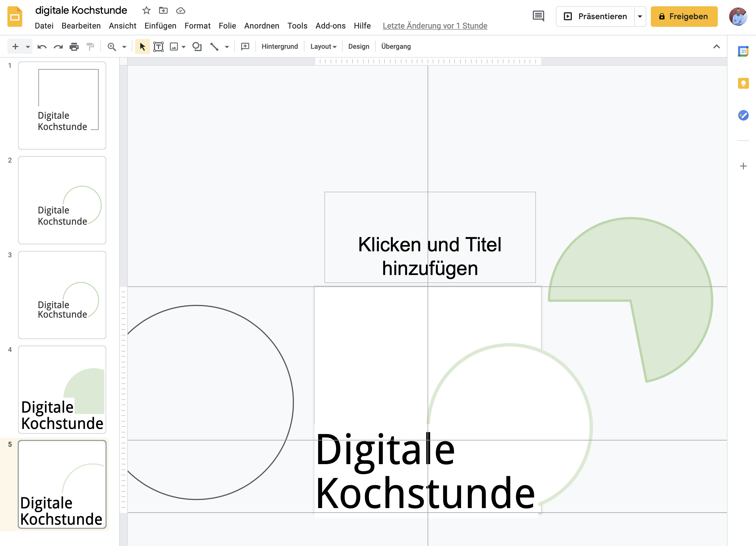Expand the zoom level dropdown arrow
The height and width of the screenshot is (546, 756).
124,47
